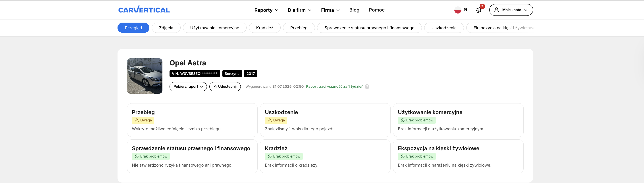Click Brak problemów badge under Ekspozycja card
Screen dimensions: 644x183
click(417, 156)
